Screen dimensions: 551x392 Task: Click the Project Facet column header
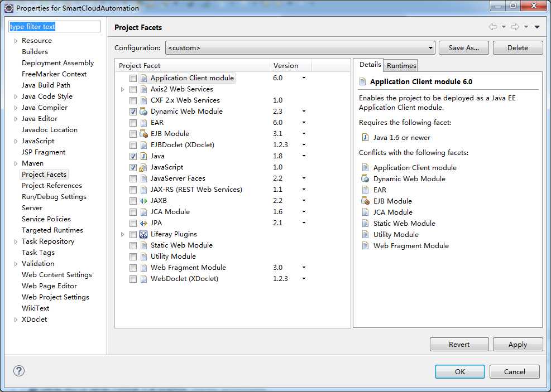coord(193,66)
